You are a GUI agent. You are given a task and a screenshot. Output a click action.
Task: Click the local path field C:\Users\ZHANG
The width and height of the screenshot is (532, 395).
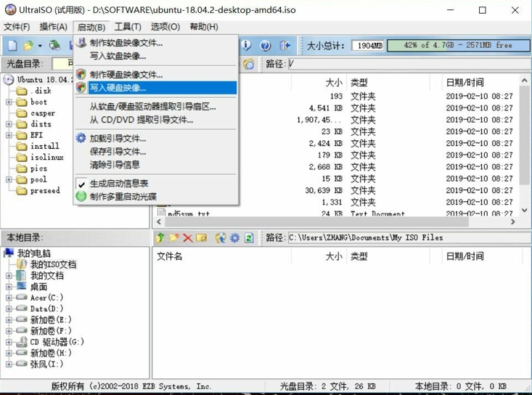(409, 237)
